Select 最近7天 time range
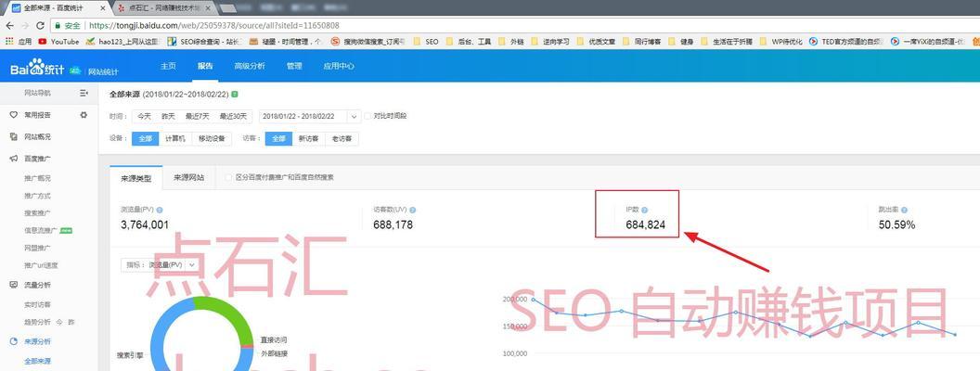Viewport: 980px width, 371px height. coord(197,116)
